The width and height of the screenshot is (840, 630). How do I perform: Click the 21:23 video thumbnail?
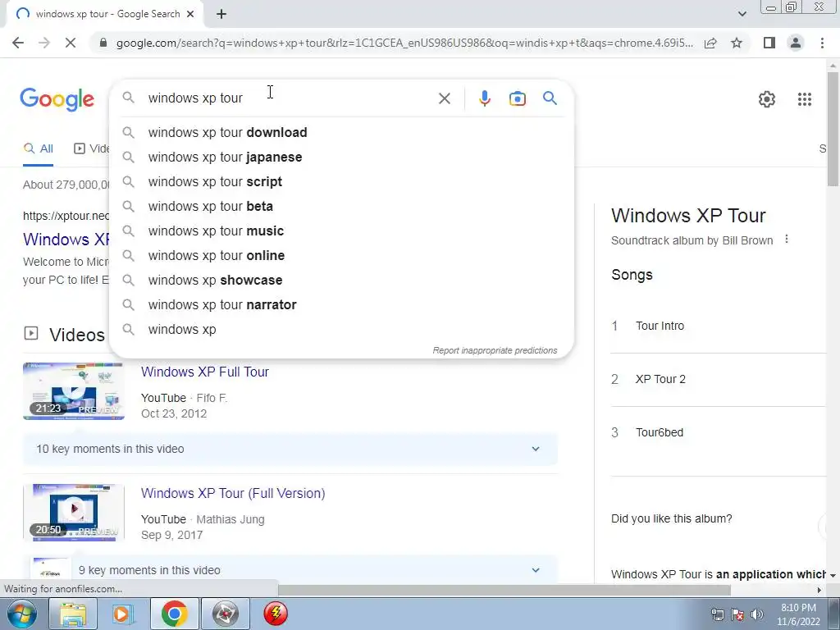73,391
